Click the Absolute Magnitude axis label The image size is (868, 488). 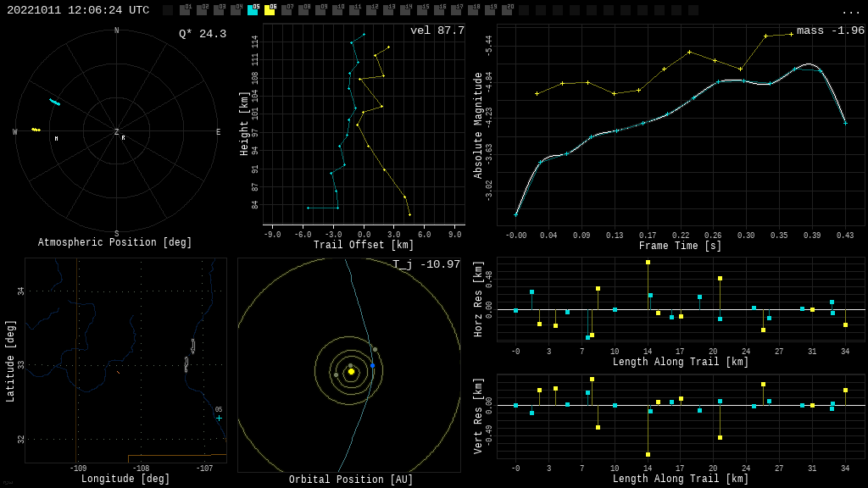(x=478, y=125)
